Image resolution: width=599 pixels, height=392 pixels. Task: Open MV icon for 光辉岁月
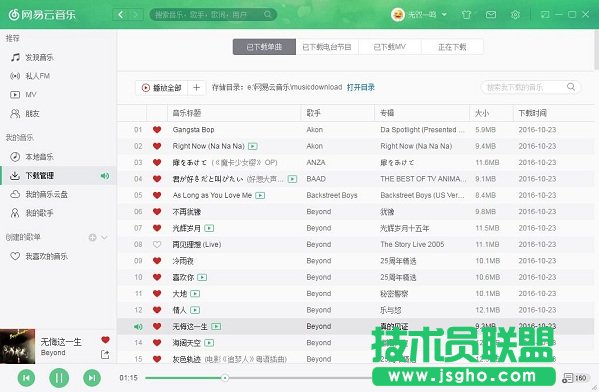[209, 228]
